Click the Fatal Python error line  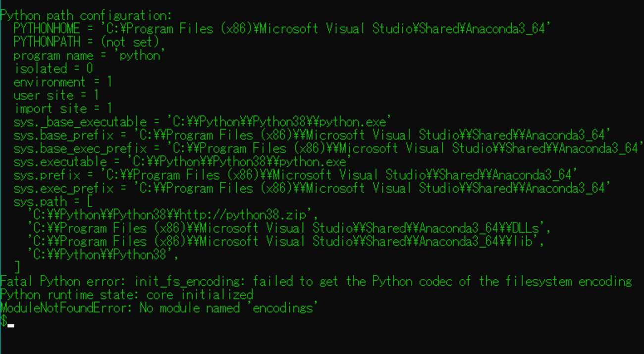pos(316,282)
